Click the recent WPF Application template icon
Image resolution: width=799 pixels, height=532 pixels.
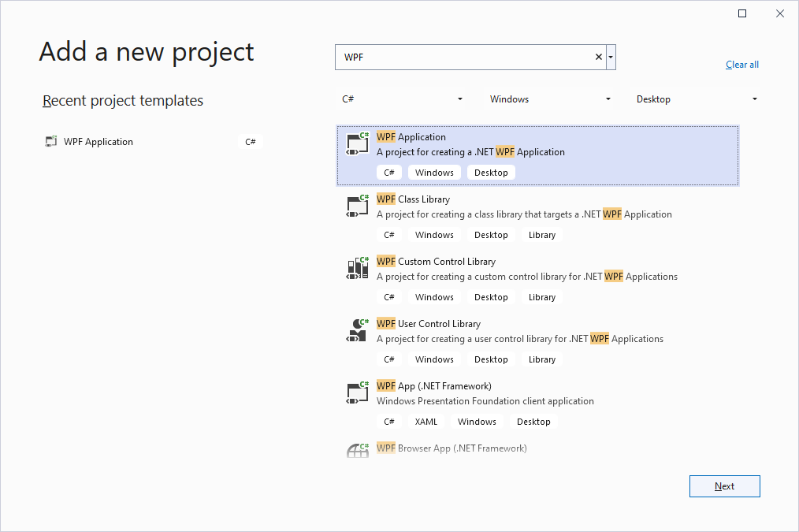click(x=51, y=142)
